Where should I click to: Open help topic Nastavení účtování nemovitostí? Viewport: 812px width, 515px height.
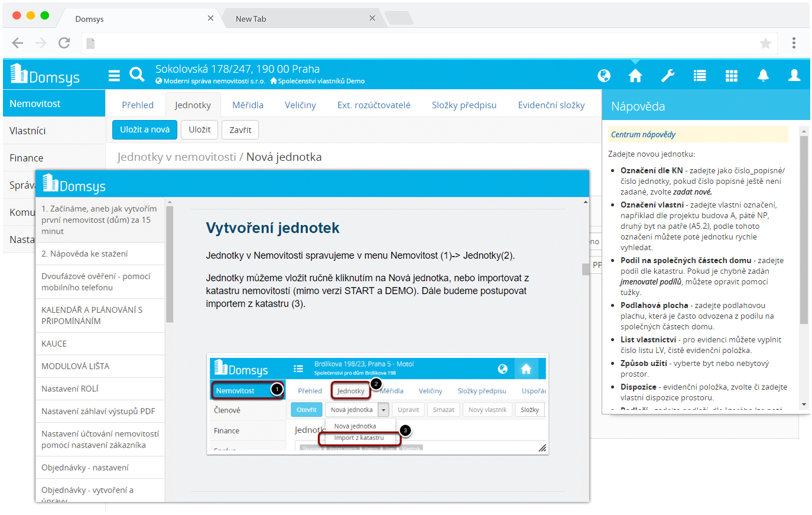point(100,439)
